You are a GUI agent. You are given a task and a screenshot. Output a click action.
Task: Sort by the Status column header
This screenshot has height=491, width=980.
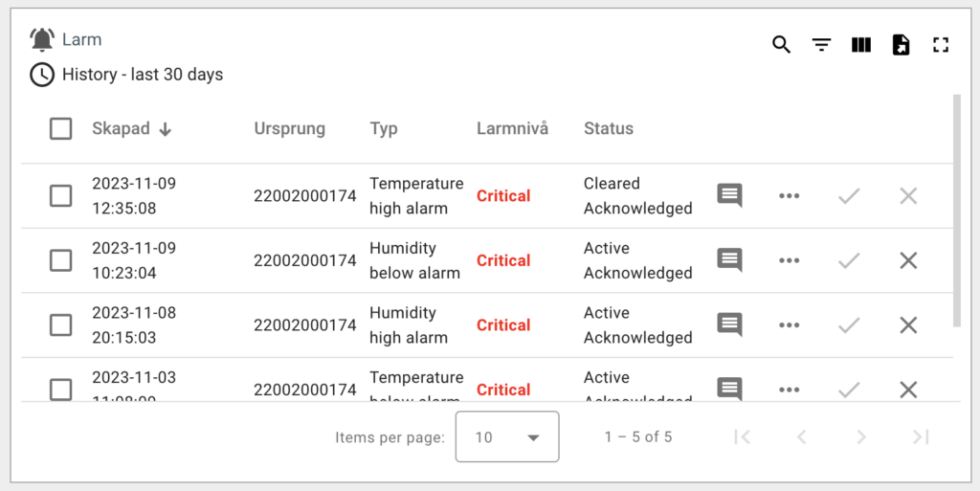609,129
